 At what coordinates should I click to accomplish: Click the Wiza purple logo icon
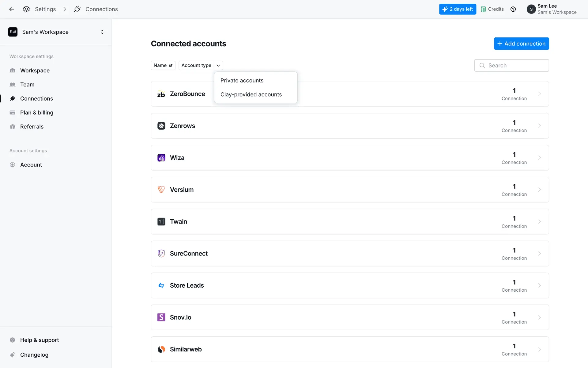click(x=161, y=158)
